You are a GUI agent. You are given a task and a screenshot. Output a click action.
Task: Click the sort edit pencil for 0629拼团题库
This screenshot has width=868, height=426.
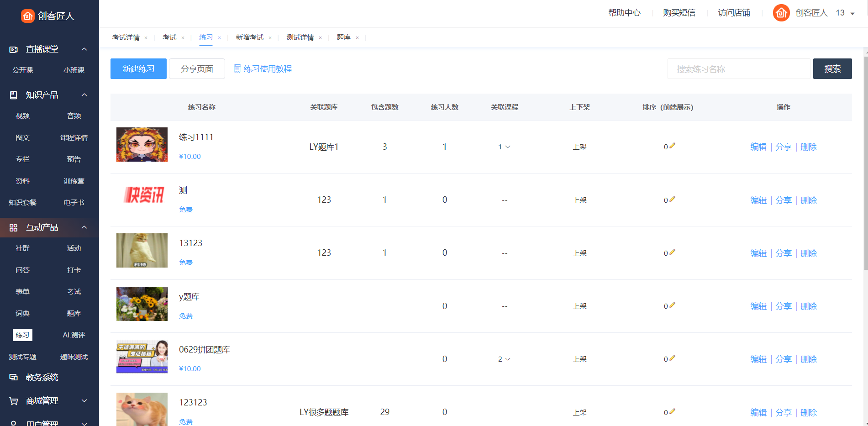[672, 358]
